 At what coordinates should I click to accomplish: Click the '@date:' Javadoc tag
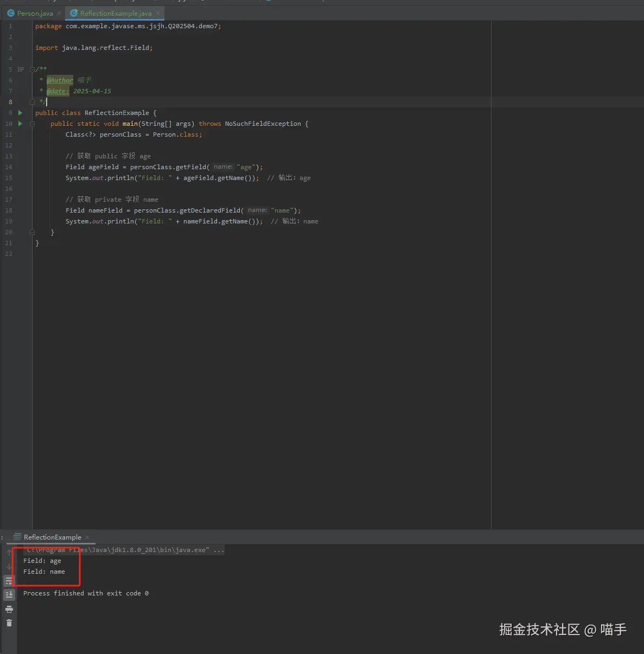point(58,91)
